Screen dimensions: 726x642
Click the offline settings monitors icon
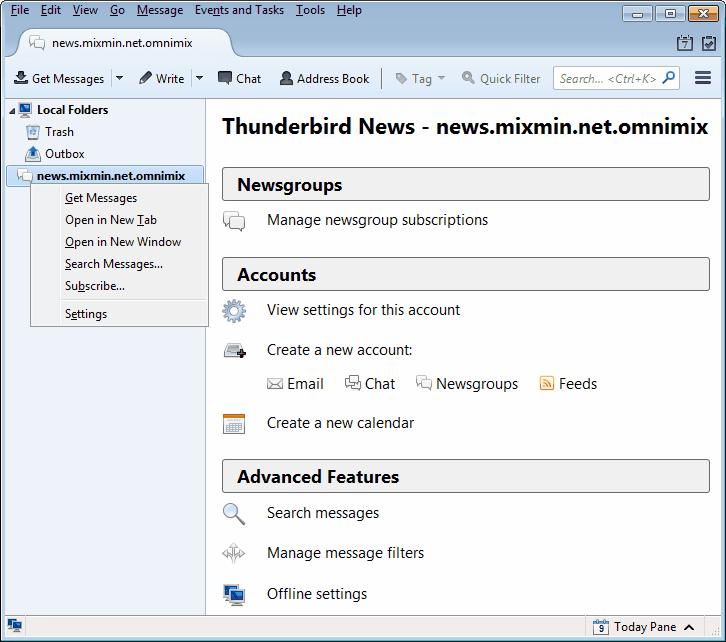[234, 595]
